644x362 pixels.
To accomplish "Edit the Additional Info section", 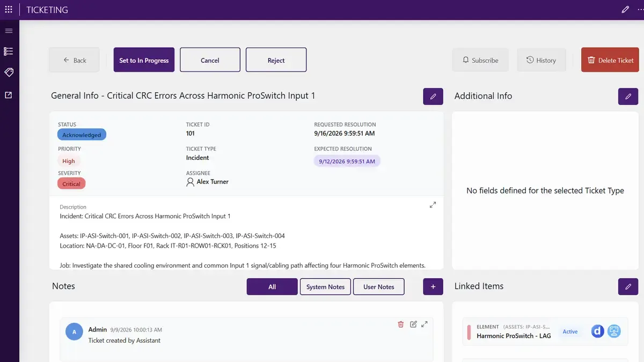I will pos(628,96).
